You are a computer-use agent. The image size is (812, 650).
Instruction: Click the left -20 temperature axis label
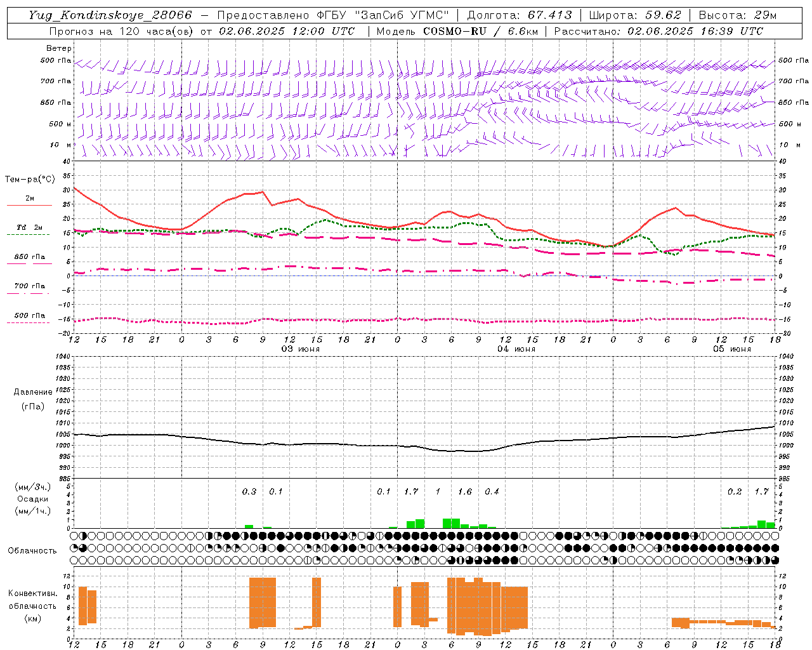click(65, 333)
